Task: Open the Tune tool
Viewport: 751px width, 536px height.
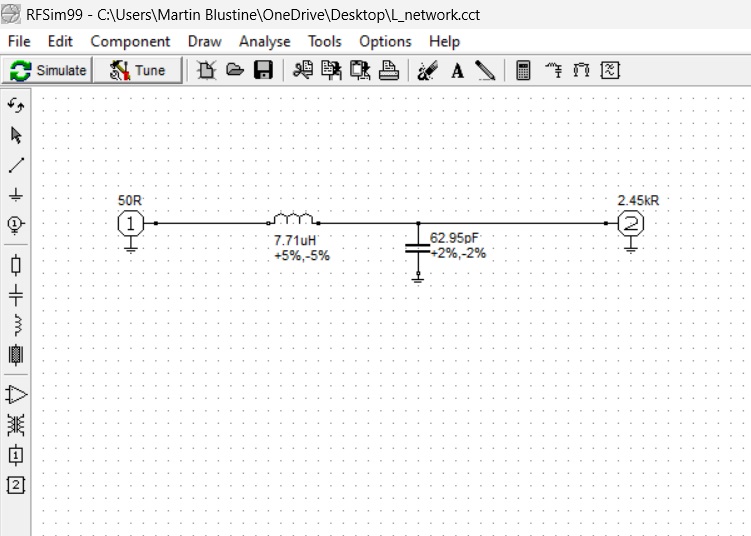Action: point(137,70)
